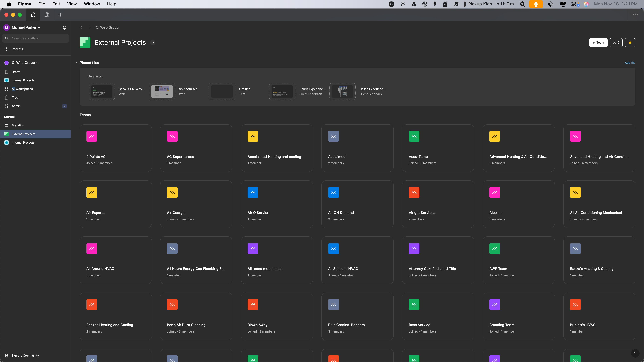
Task: Click the Explore Community globe icon
Action: coord(7,355)
